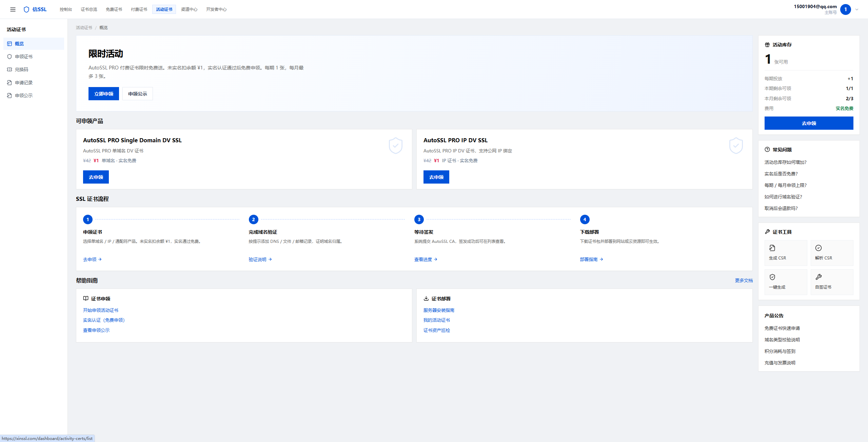This screenshot has width=868, height=442.
Task: Open announcement 充值与发票说明
Action: [x=780, y=363]
